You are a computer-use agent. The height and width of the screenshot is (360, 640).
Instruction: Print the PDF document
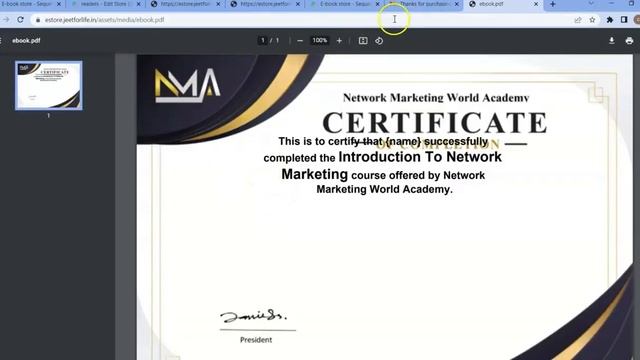click(629, 40)
